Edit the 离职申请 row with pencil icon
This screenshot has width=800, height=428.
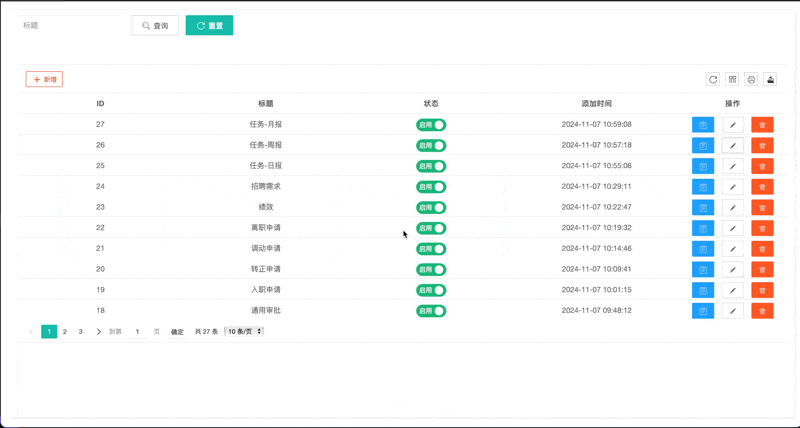[733, 228]
